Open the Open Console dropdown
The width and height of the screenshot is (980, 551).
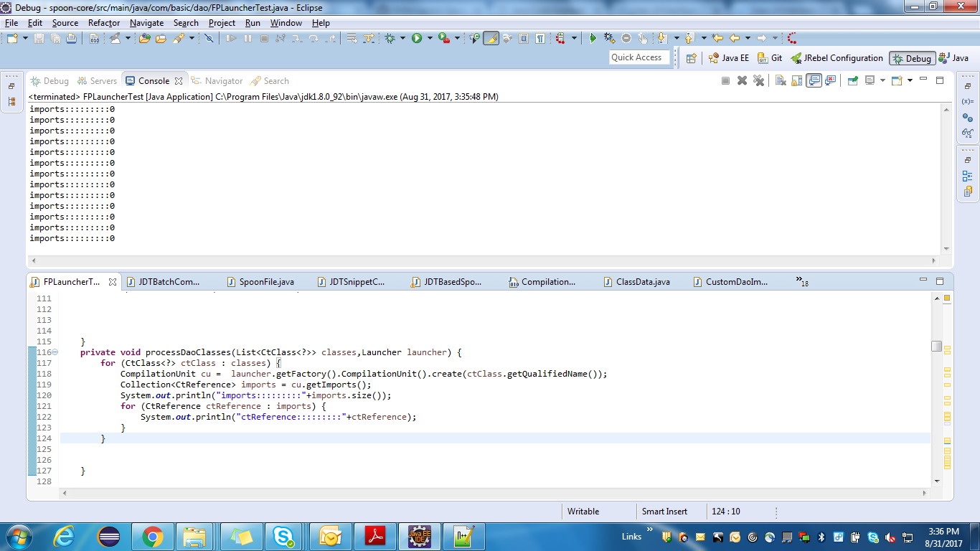point(910,81)
